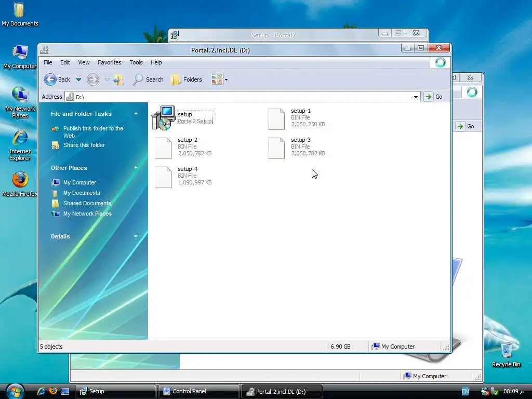Screen dimensions: 532x399
Task: Click the Windows throbber logo in the menu bar
Action: click(x=441, y=62)
